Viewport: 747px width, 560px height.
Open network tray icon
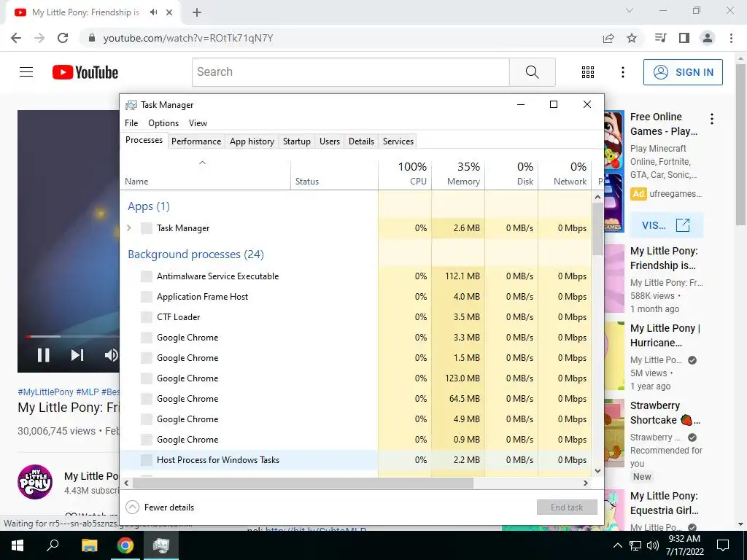pyautogui.click(x=635, y=545)
